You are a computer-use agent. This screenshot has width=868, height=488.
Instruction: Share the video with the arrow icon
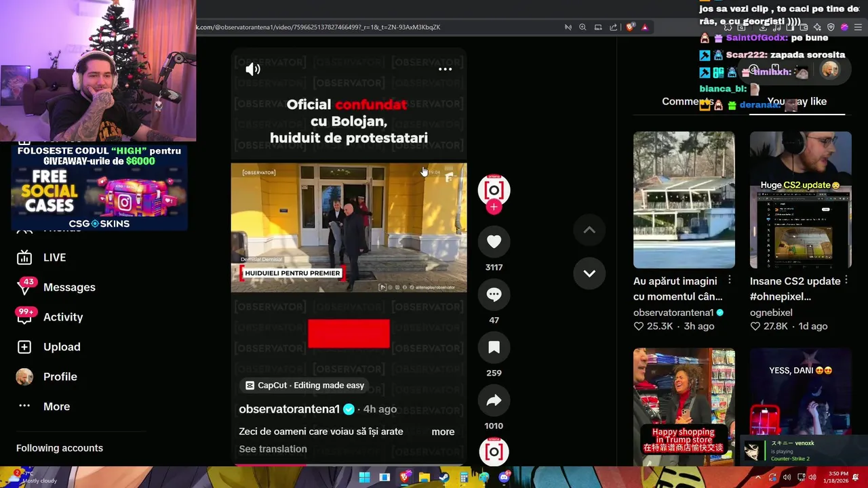[494, 400]
